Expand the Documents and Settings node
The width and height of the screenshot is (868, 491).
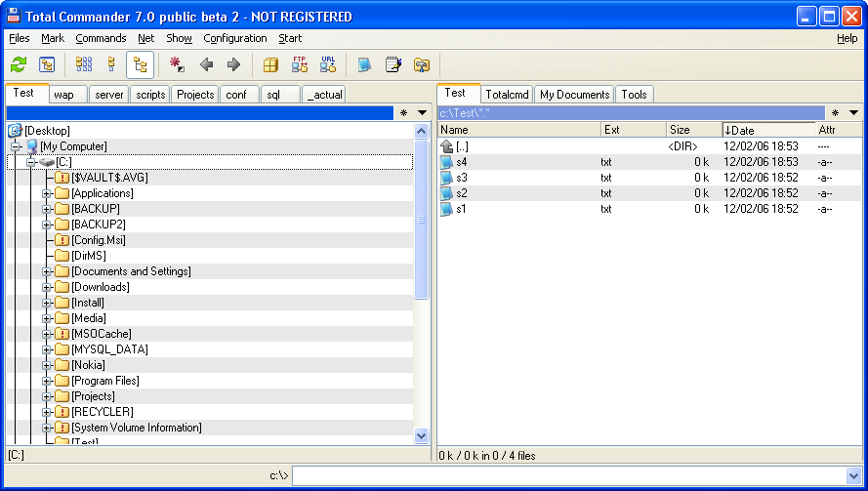tap(47, 271)
